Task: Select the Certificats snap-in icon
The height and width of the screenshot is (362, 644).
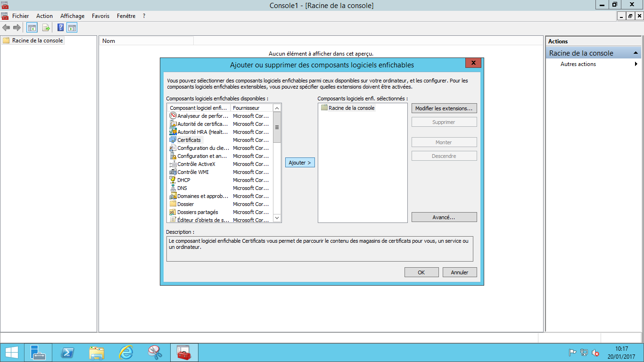Action: point(173,140)
